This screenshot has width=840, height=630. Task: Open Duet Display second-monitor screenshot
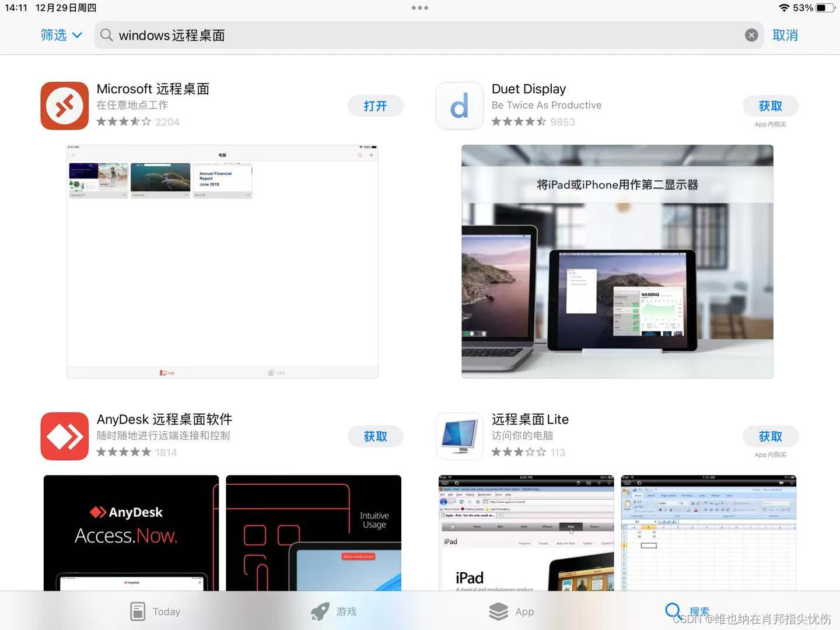(x=617, y=261)
